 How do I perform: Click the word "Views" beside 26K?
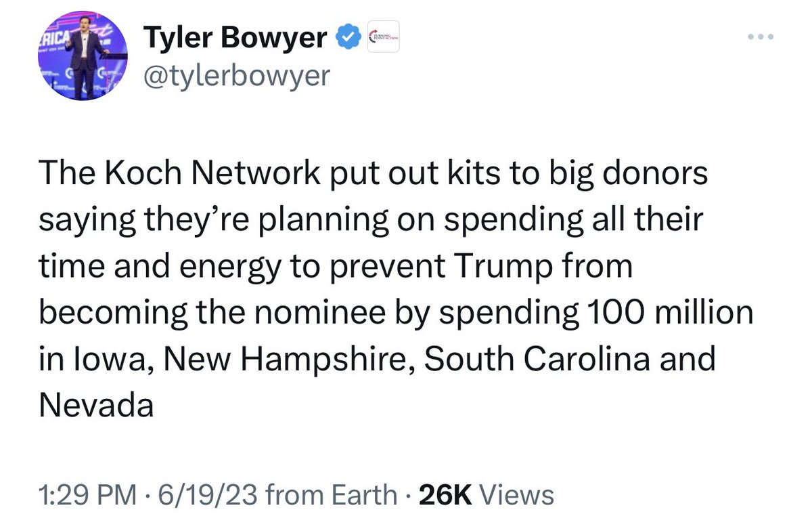coord(517,495)
